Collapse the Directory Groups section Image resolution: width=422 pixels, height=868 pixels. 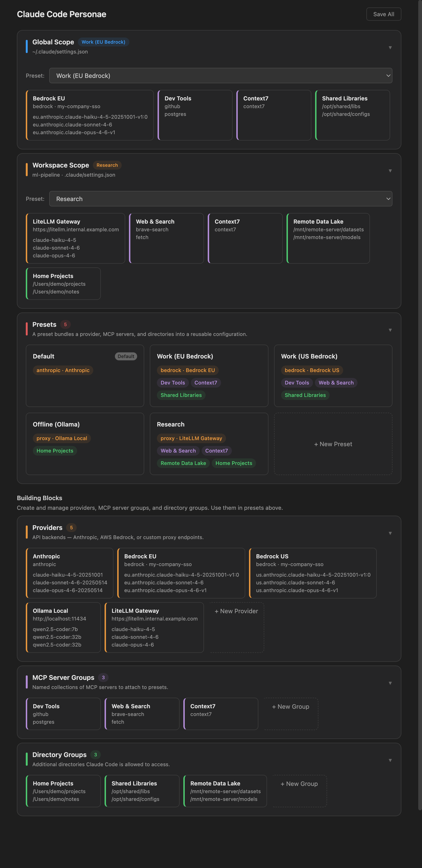coord(390,760)
